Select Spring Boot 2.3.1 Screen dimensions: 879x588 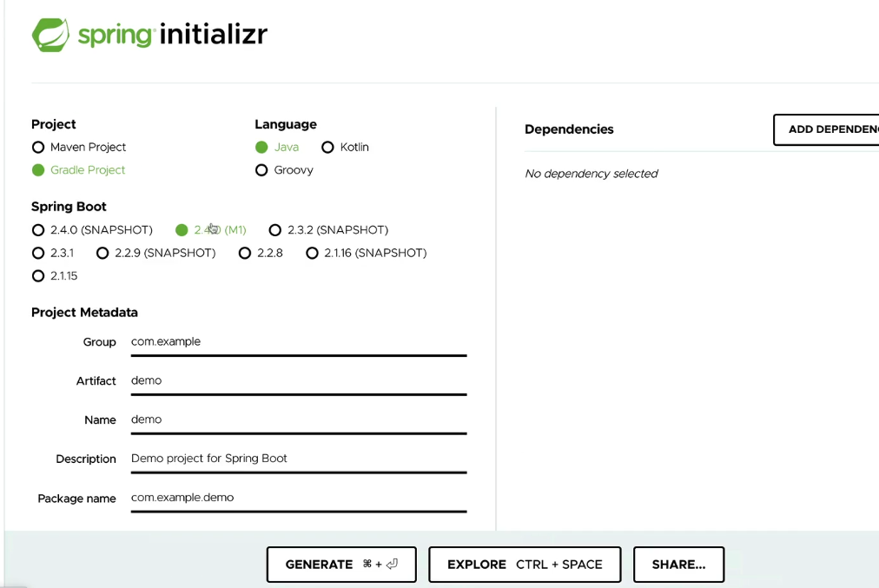(x=38, y=254)
